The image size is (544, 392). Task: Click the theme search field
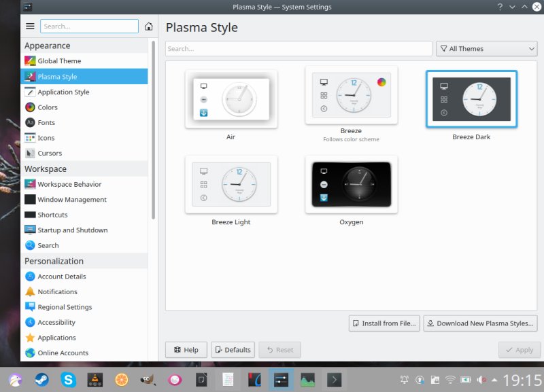pos(299,49)
